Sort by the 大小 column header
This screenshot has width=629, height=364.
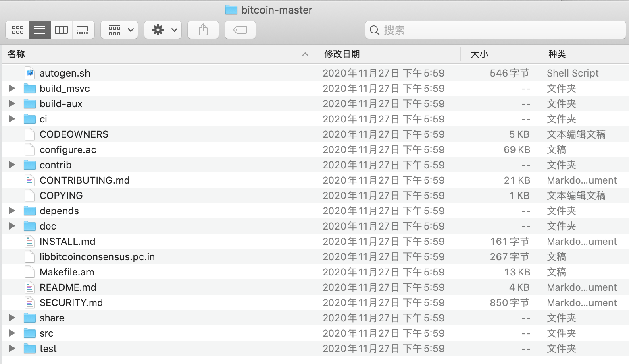500,54
